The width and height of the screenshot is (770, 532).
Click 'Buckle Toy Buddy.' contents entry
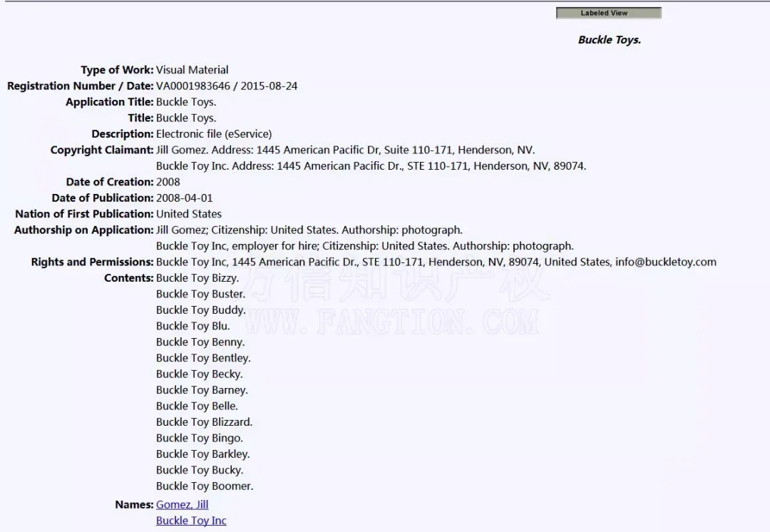pyautogui.click(x=200, y=310)
